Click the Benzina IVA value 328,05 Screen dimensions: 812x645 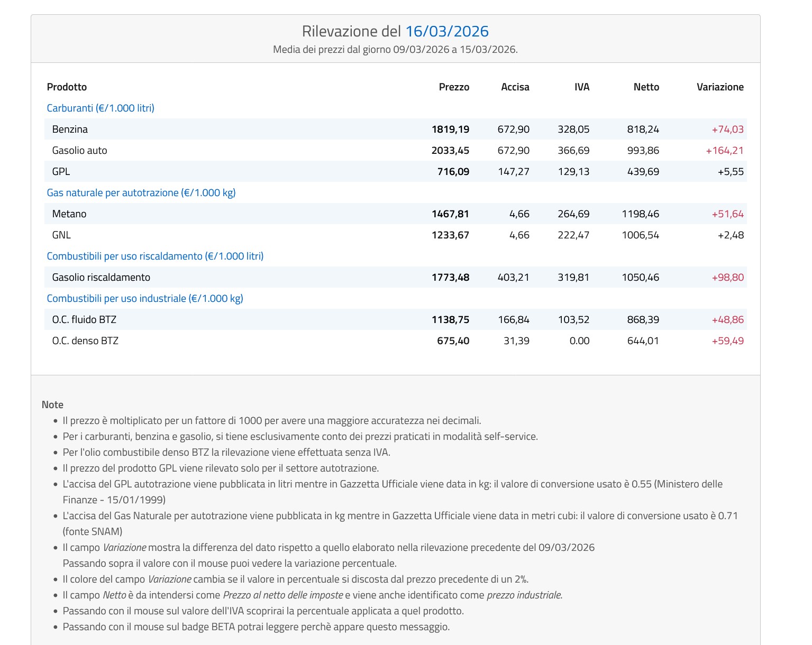coord(573,129)
